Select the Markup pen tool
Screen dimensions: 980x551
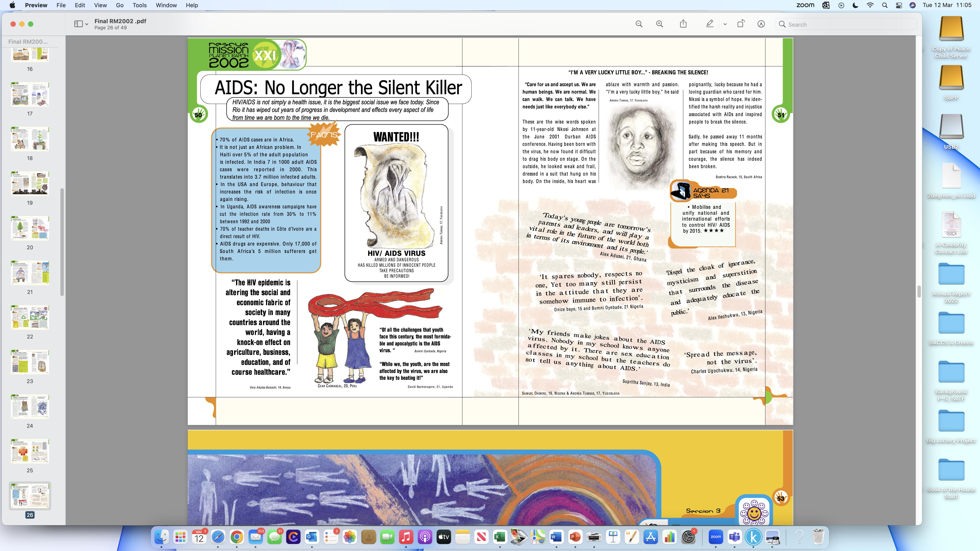709,24
